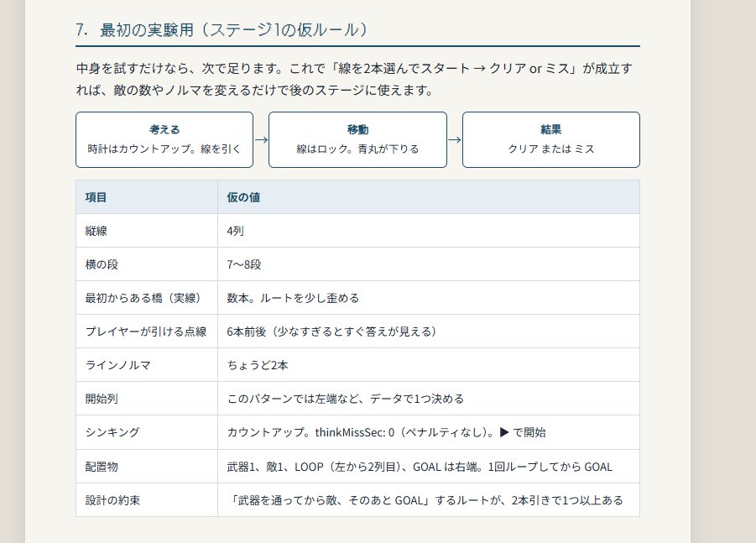The image size is (756, 543).
Task: Click the 項目 column header
Action: (147, 197)
